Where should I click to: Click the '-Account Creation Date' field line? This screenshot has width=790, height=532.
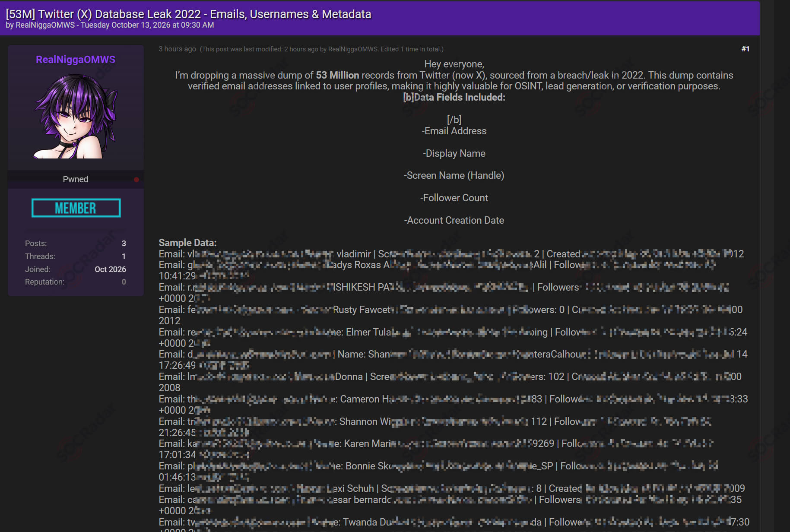(454, 220)
